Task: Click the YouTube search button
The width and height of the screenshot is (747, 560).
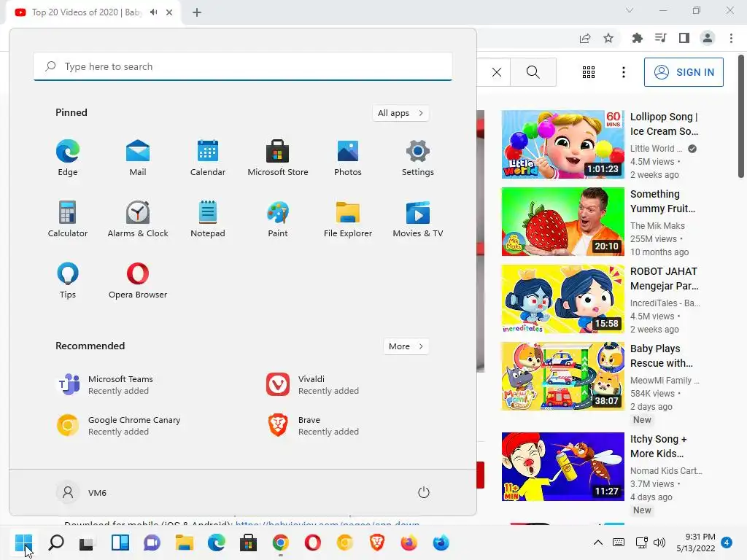Action: tap(533, 72)
